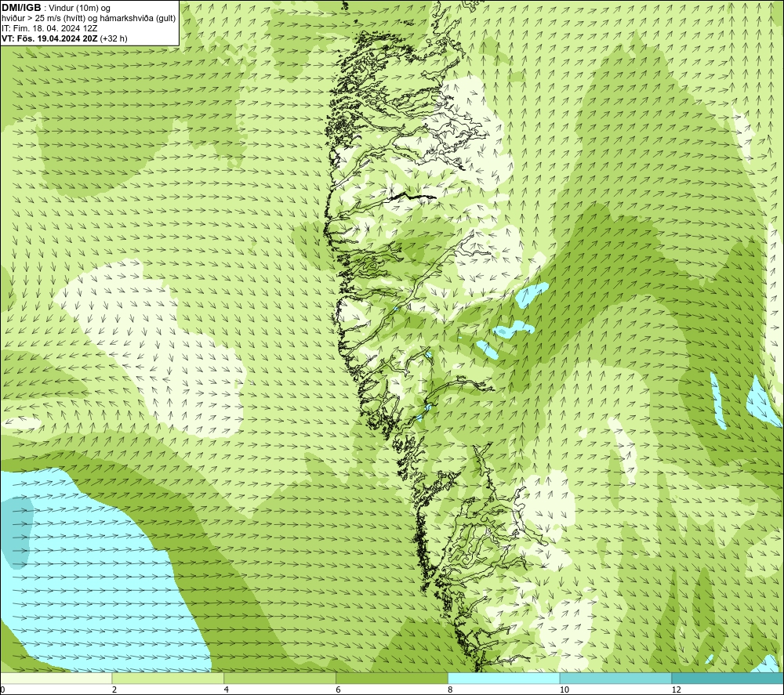Click the 2–4 m/s light green legend swatch

tap(168, 679)
